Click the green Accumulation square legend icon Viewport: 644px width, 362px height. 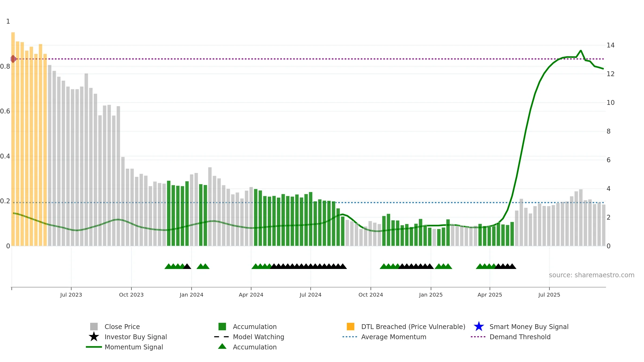click(222, 327)
